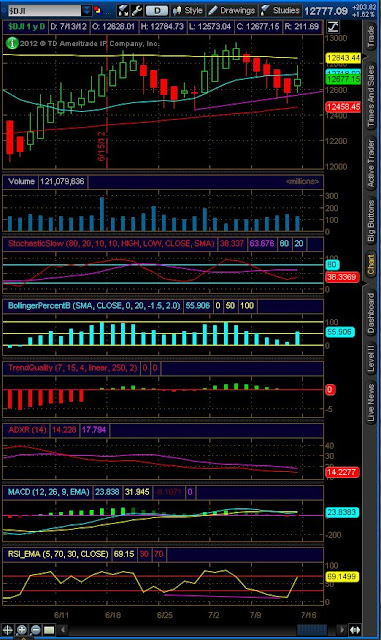Open the Active Trader side tab

click(371, 163)
